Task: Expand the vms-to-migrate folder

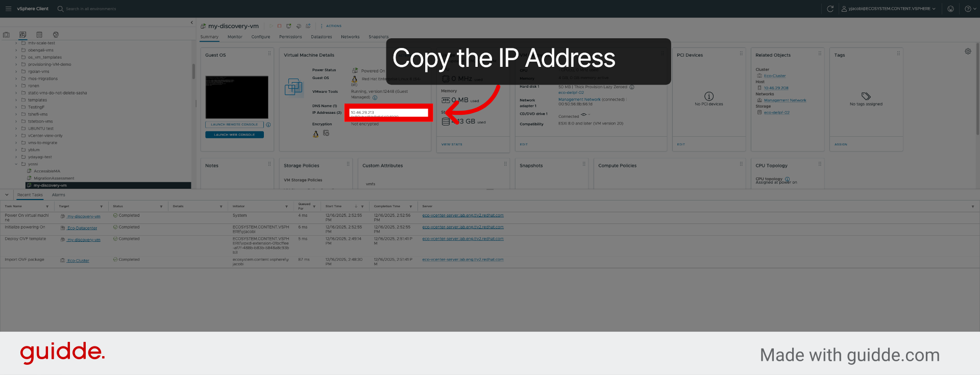Action: point(16,143)
